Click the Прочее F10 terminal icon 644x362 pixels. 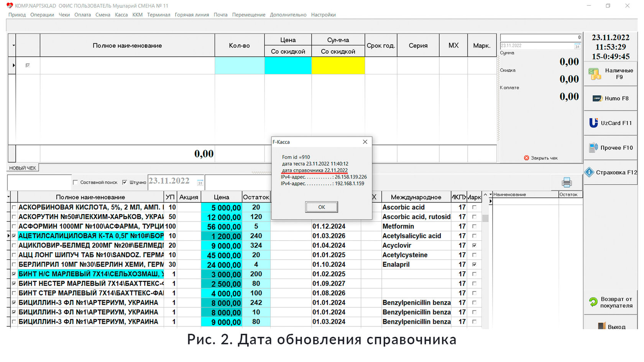593,147
